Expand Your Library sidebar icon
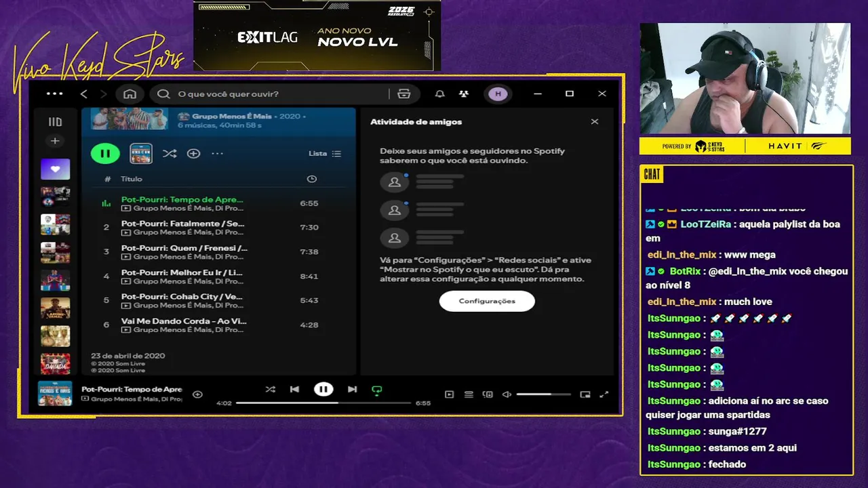This screenshot has height=488, width=868. [x=55, y=122]
